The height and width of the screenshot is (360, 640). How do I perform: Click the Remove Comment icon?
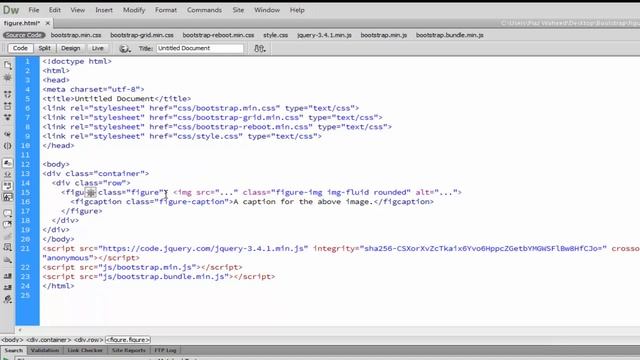[x=7, y=224]
